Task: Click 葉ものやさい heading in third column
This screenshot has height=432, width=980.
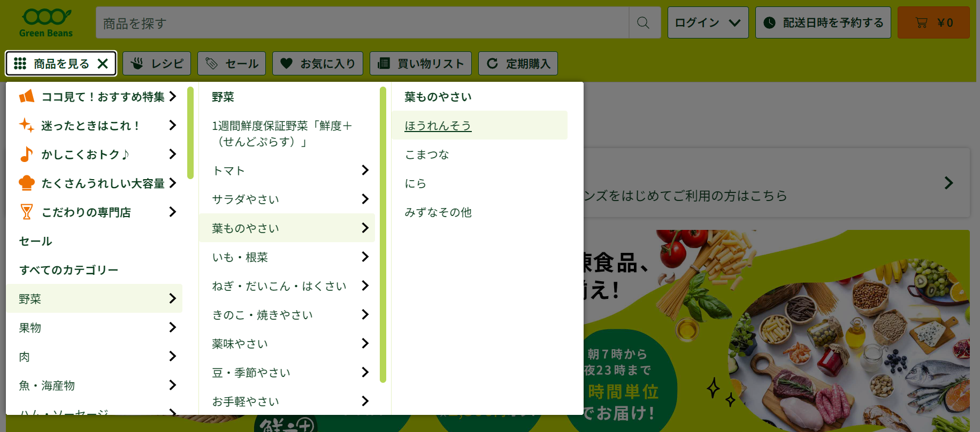Action: 438,97
